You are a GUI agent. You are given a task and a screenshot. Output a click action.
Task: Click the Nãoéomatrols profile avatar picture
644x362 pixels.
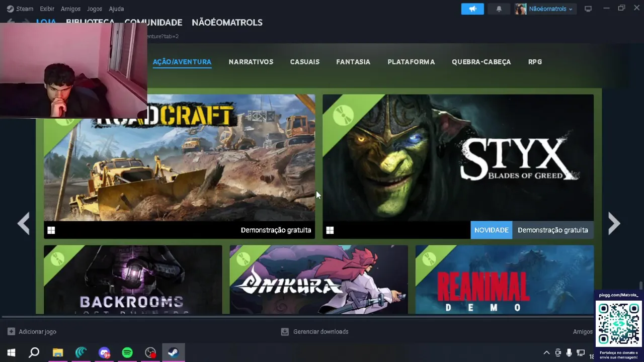520,9
